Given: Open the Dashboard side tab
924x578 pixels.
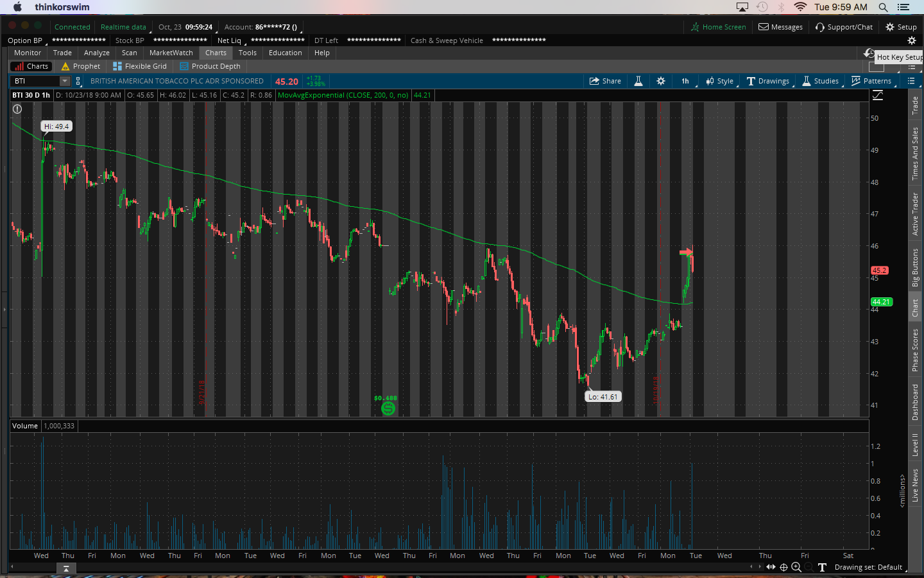Looking at the screenshot, I should coord(915,403).
